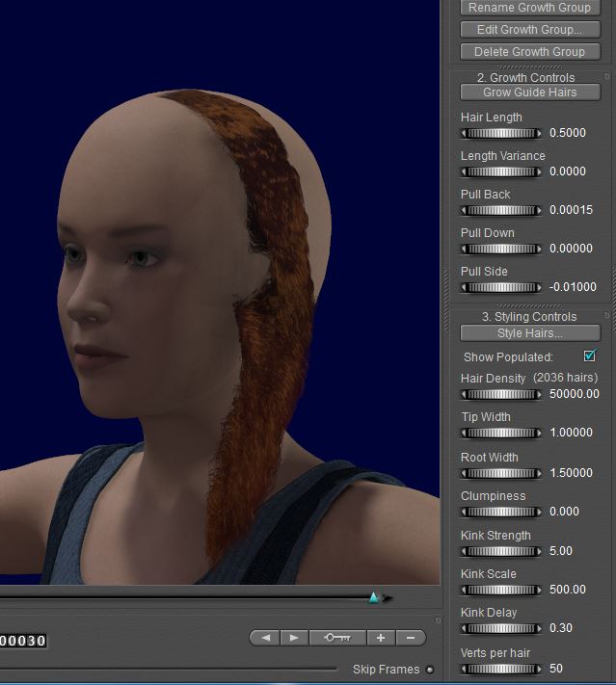Remove a keyframe with the minus button
Image resolution: width=616 pixels, height=685 pixels.
[411, 638]
